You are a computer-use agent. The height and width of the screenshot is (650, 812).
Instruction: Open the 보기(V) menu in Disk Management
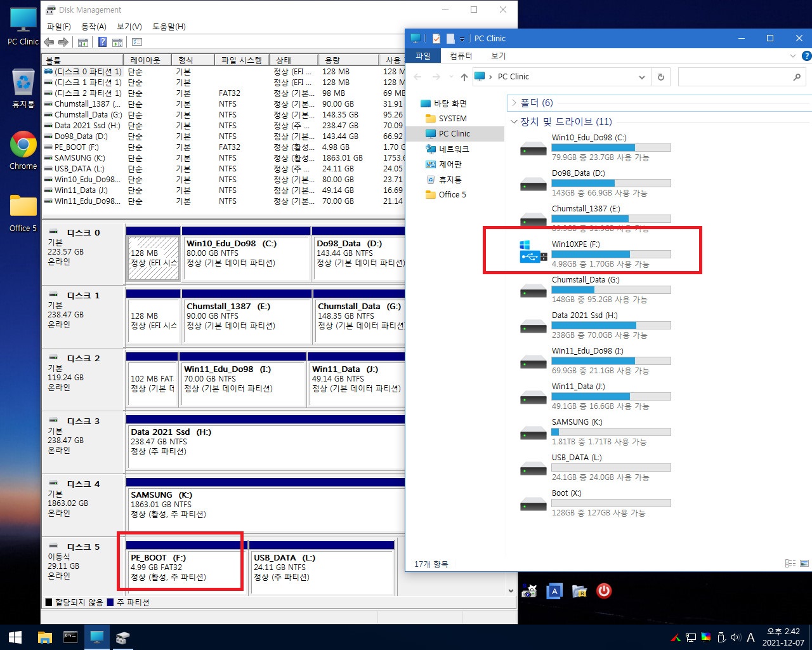pos(129,27)
